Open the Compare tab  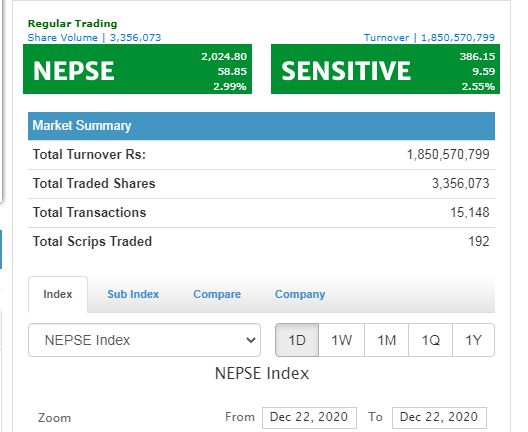click(217, 294)
